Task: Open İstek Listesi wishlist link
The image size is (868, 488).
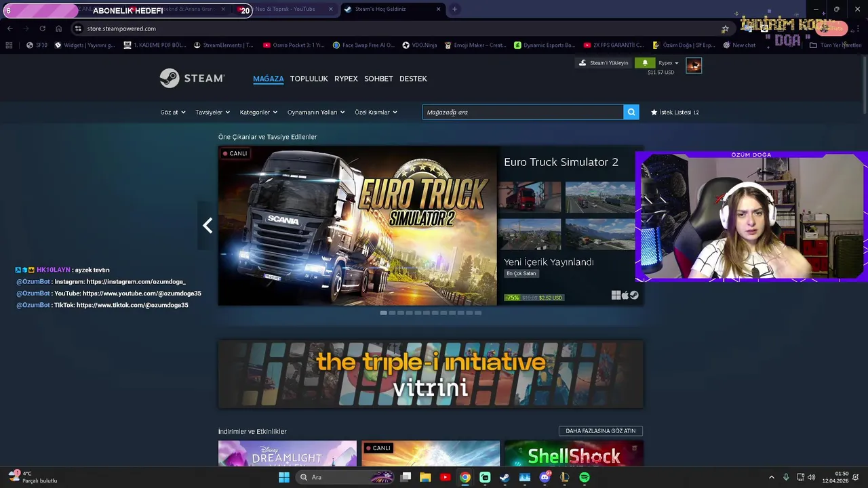Action: [675, 112]
